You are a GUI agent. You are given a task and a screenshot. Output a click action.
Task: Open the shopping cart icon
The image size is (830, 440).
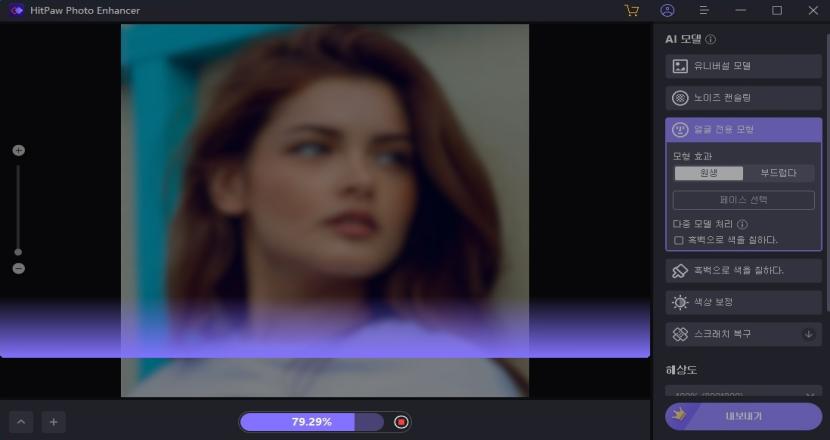[x=631, y=10]
